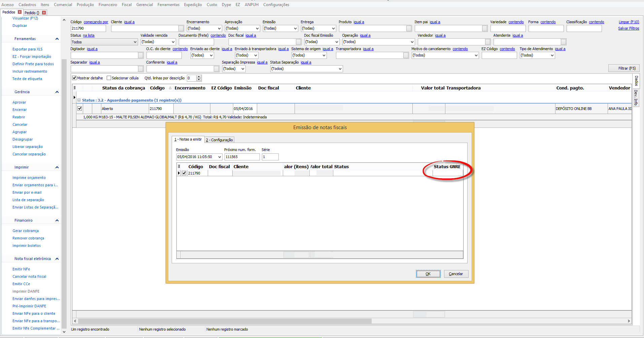Open the Cadastros menu
Image resolution: width=644 pixels, height=338 pixels.
[x=27, y=5]
